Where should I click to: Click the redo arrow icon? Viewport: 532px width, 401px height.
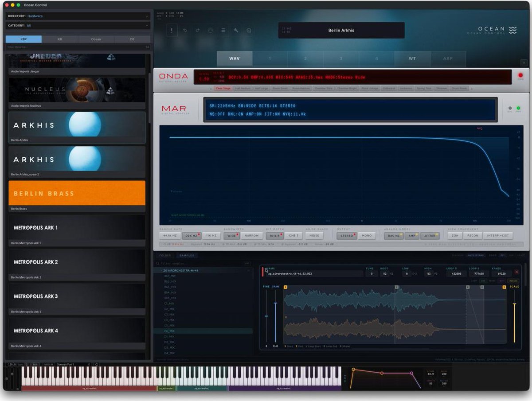pyautogui.click(x=198, y=31)
